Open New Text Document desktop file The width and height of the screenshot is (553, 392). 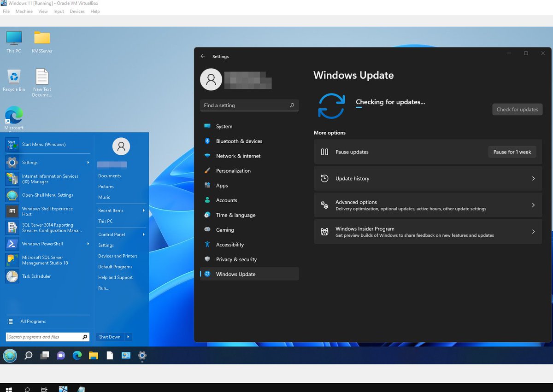click(x=42, y=83)
